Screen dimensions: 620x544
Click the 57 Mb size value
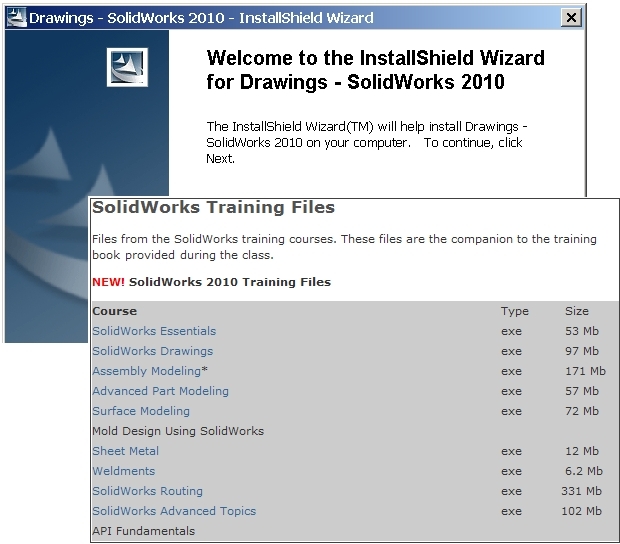tap(582, 391)
